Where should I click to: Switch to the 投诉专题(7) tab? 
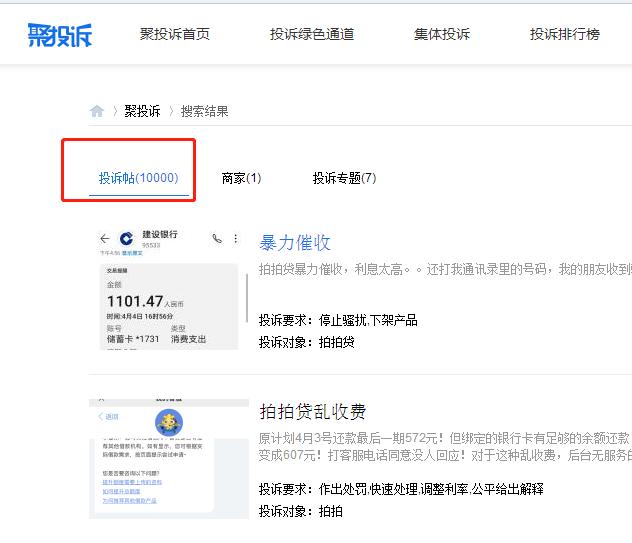345,178
